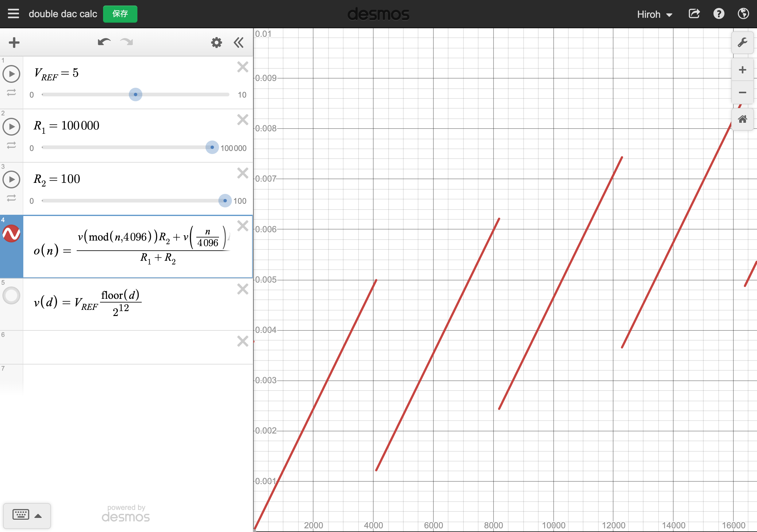Toggle visibility of the o(n) expression
Screen dimensions: 757x532
12,233
